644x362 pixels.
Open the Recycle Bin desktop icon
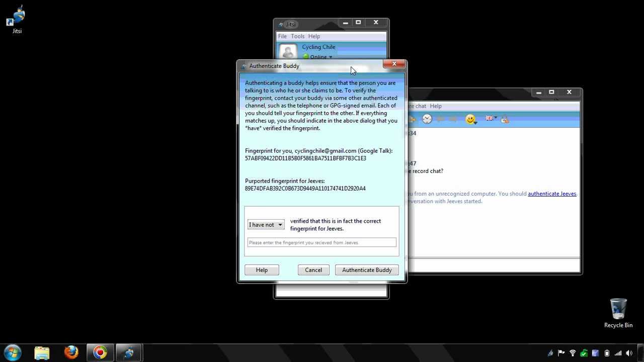click(x=618, y=313)
